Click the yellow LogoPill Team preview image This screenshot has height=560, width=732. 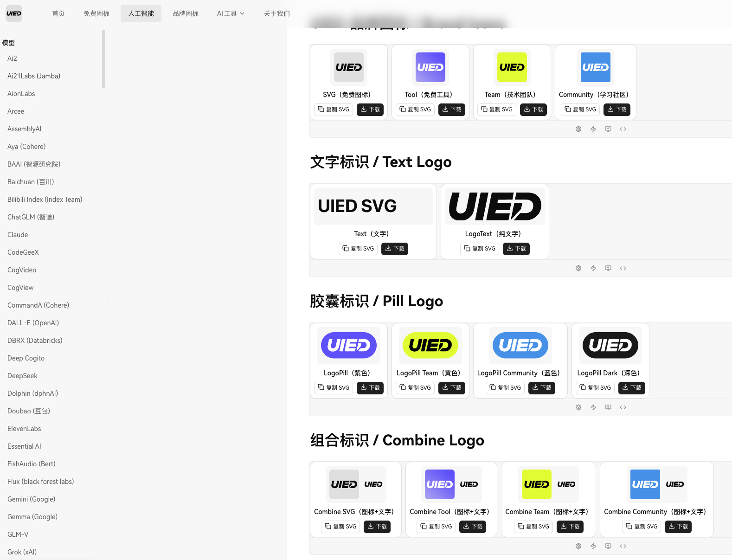pyautogui.click(x=430, y=346)
